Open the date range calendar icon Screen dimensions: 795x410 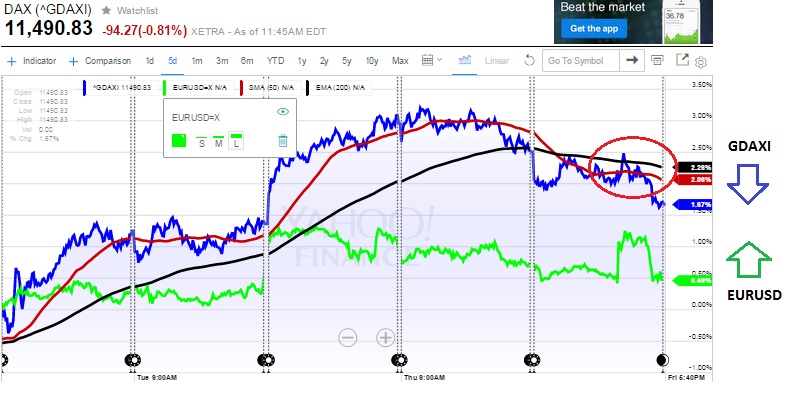coord(427,60)
